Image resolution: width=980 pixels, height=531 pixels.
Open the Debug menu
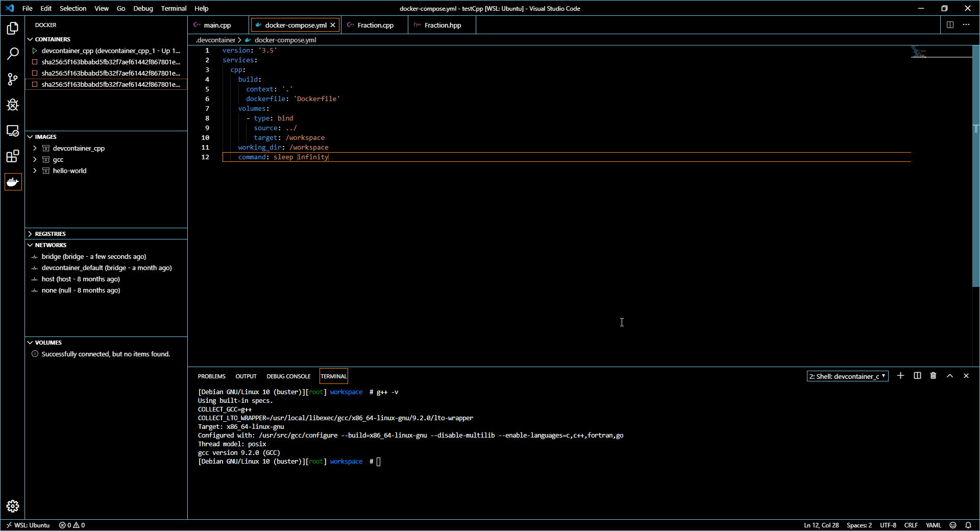coord(143,8)
